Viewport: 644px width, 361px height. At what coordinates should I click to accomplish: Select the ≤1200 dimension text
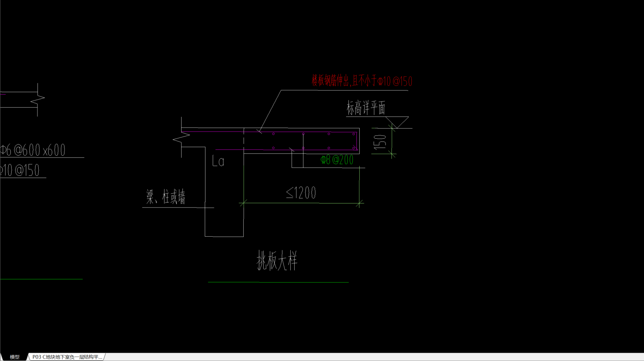(301, 193)
